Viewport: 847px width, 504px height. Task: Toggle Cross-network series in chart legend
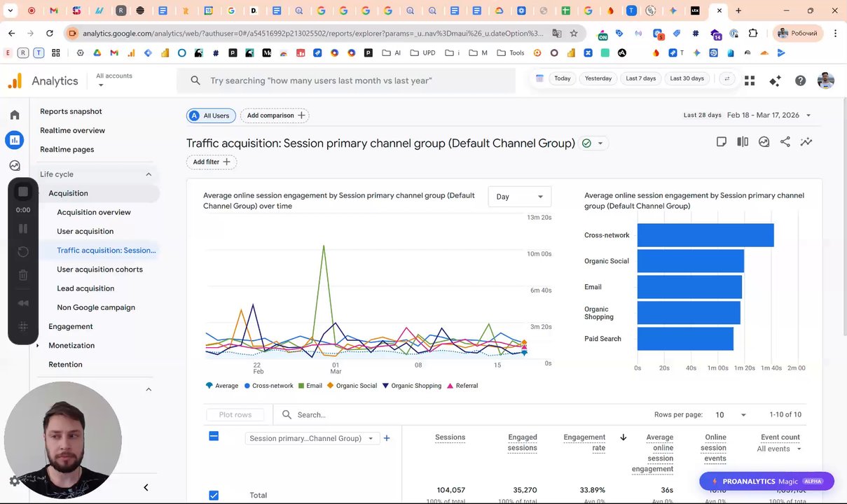pyautogui.click(x=268, y=386)
